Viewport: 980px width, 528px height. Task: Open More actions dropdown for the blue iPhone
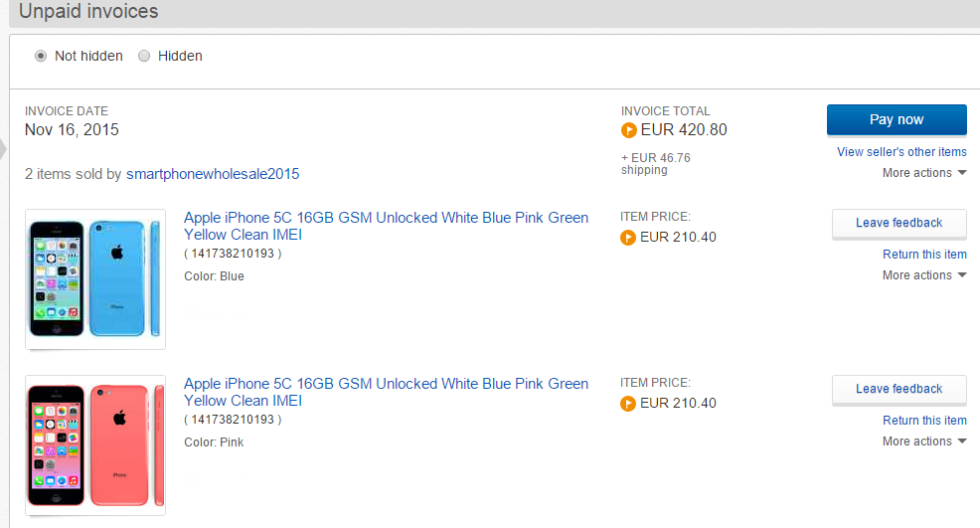924,275
